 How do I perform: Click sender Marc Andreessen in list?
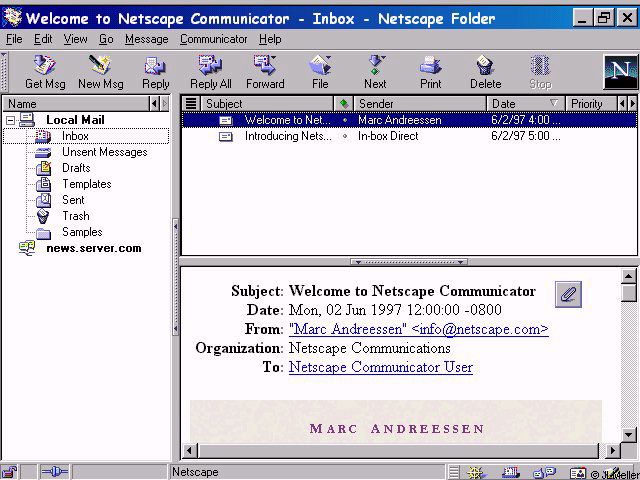tap(400, 120)
